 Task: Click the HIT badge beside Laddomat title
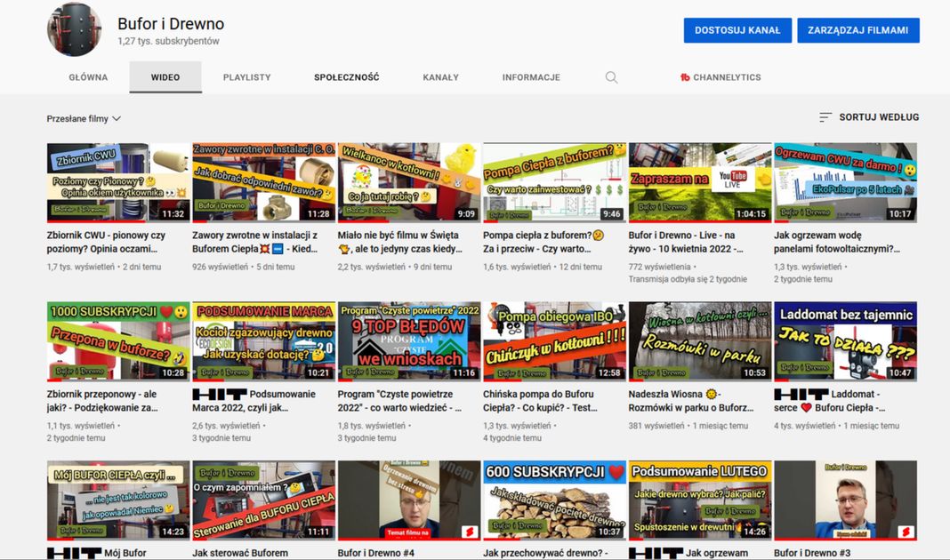coord(801,394)
